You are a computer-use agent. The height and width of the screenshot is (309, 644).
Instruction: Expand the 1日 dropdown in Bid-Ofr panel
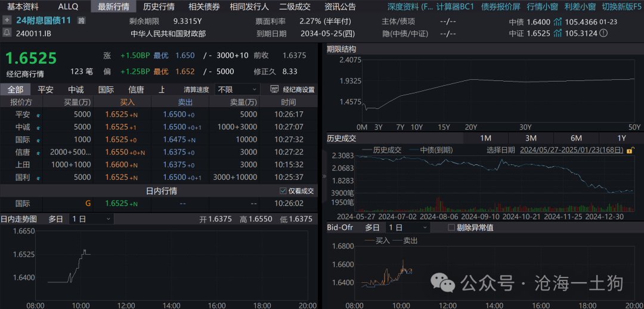pos(408,227)
